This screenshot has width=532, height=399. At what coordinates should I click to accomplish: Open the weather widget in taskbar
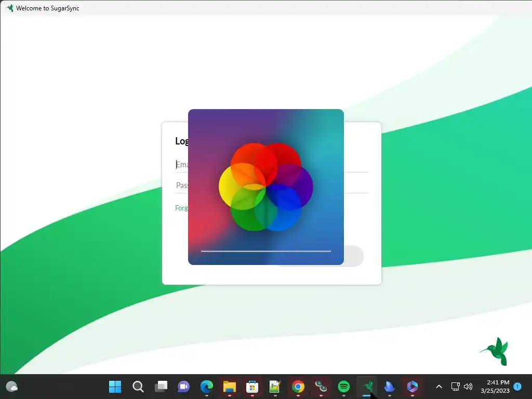tap(12, 387)
